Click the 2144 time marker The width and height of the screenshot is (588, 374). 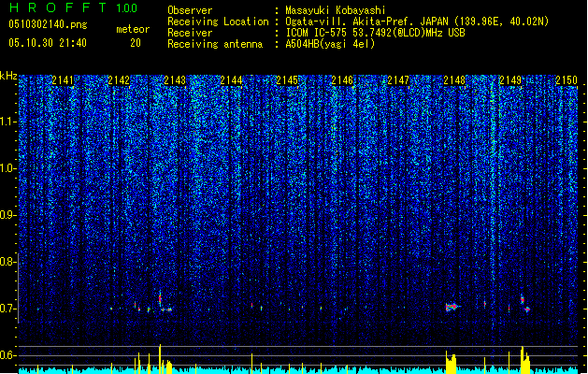click(x=231, y=80)
